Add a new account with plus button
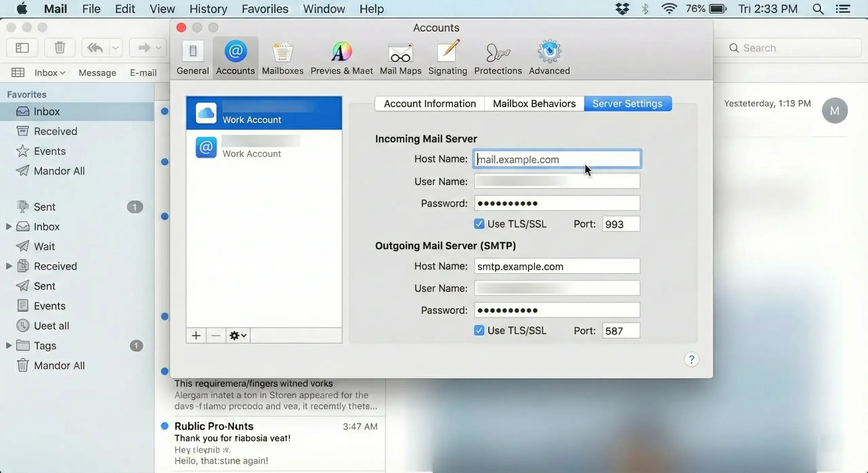Image resolution: width=868 pixels, height=473 pixels. click(x=196, y=336)
